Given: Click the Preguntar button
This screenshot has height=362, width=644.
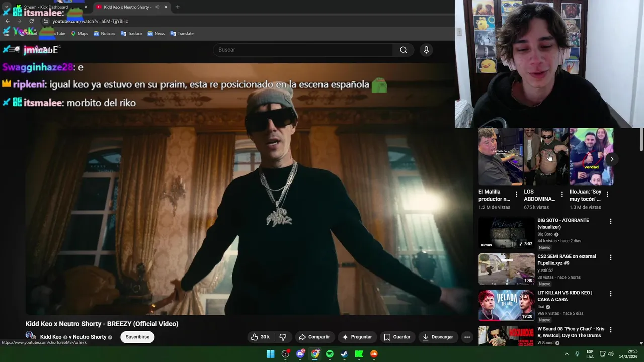Looking at the screenshot, I should [357, 337].
